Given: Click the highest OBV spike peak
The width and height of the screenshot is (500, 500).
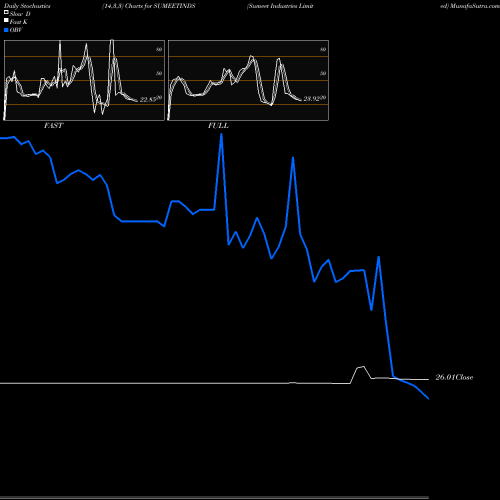Looking at the screenshot, I should 221,134.
